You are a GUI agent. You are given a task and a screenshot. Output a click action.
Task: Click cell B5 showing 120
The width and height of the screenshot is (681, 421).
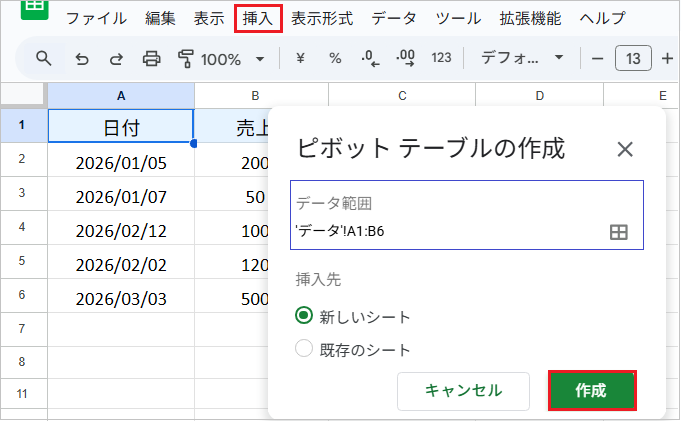click(x=232, y=262)
